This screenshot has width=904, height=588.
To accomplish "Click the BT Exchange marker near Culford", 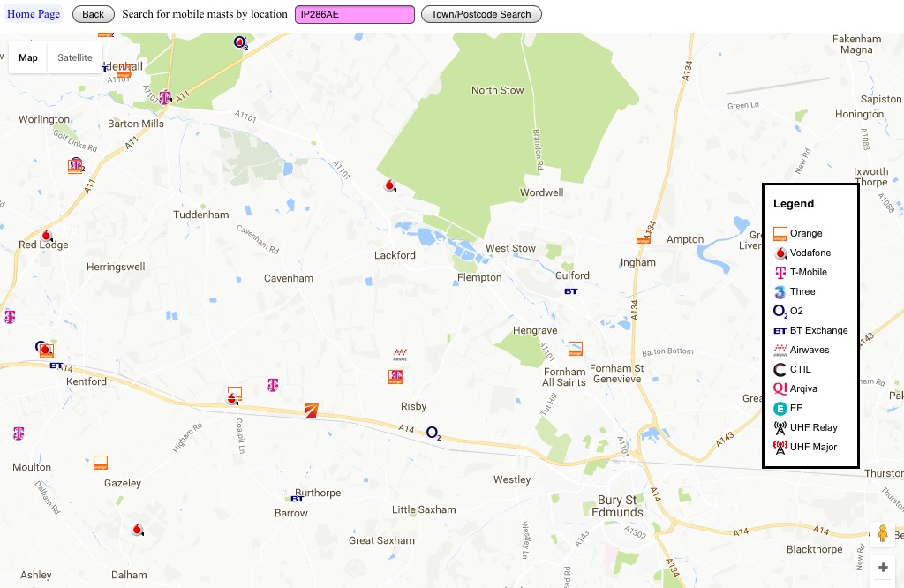I will 571,291.
